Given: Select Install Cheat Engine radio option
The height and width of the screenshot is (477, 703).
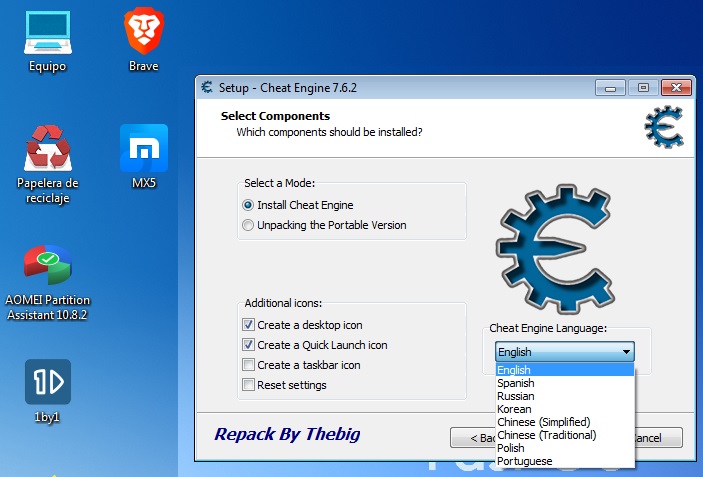Looking at the screenshot, I should [298, 205].
